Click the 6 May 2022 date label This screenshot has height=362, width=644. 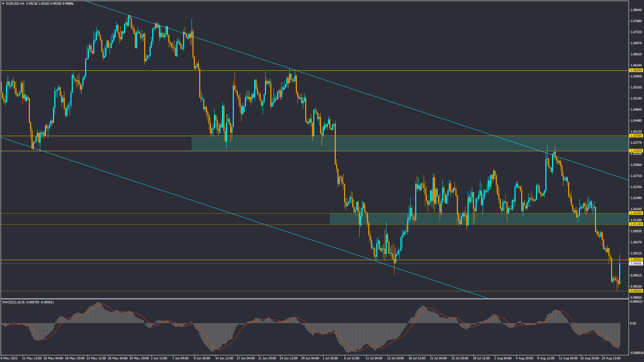click(x=9, y=358)
